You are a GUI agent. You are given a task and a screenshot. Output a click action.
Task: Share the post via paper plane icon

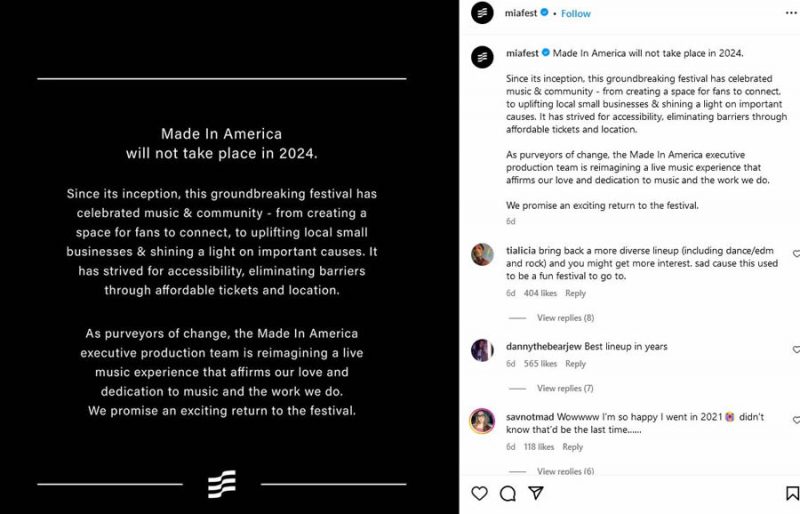(x=535, y=493)
